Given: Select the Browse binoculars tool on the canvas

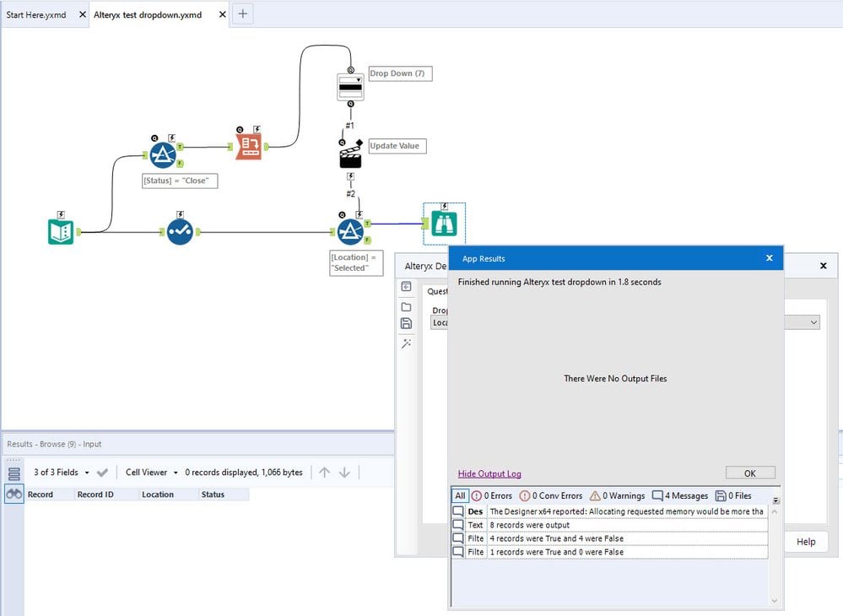Looking at the screenshot, I should pyautogui.click(x=444, y=224).
